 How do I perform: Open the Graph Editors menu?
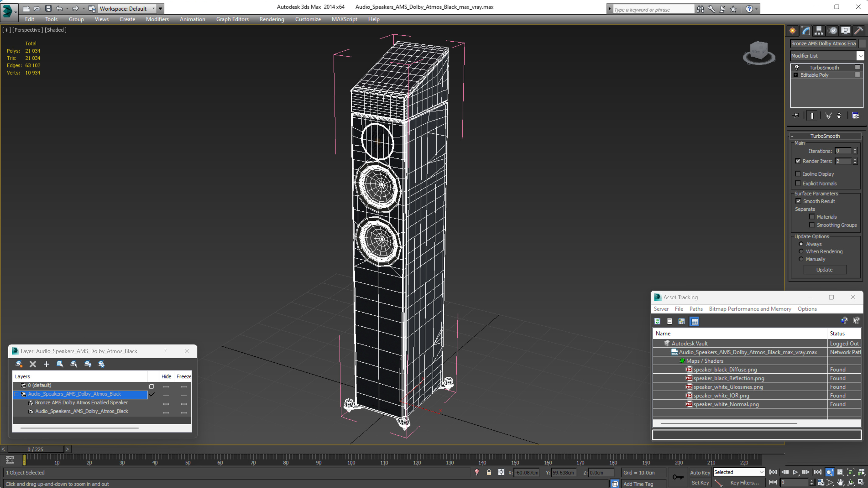pos(232,19)
